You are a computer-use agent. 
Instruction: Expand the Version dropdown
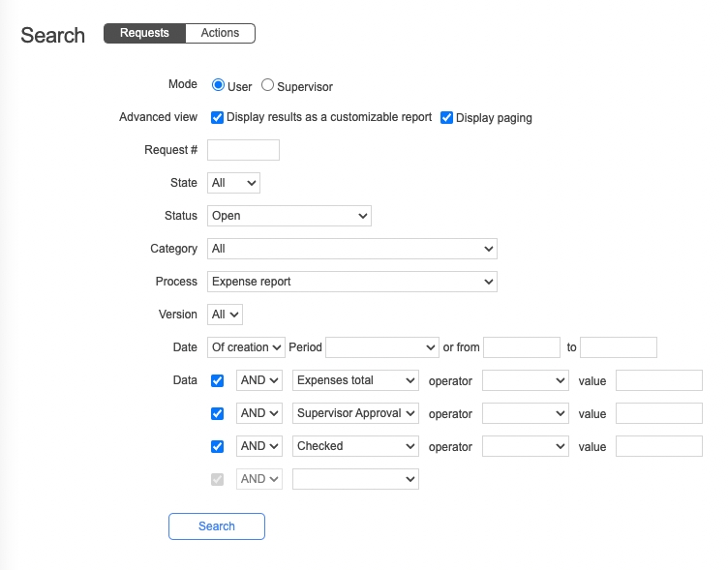pyautogui.click(x=225, y=315)
